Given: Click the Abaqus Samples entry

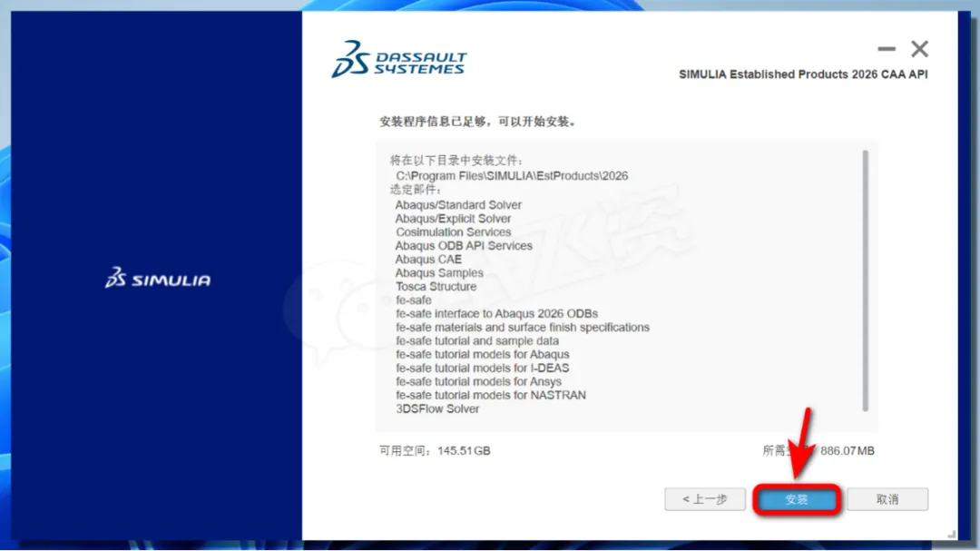Looking at the screenshot, I should [439, 272].
